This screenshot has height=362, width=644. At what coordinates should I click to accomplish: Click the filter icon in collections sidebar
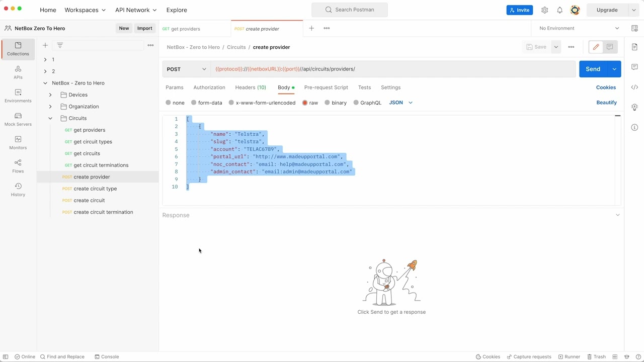[x=60, y=45]
